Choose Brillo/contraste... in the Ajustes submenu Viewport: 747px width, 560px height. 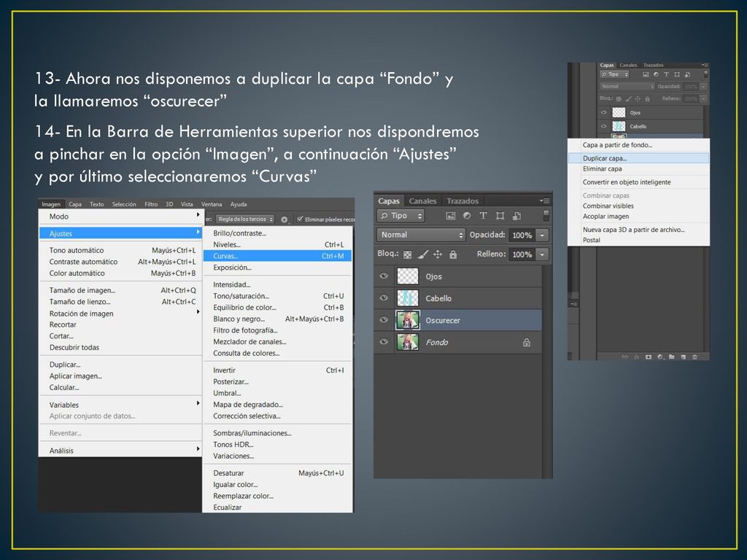point(277,233)
